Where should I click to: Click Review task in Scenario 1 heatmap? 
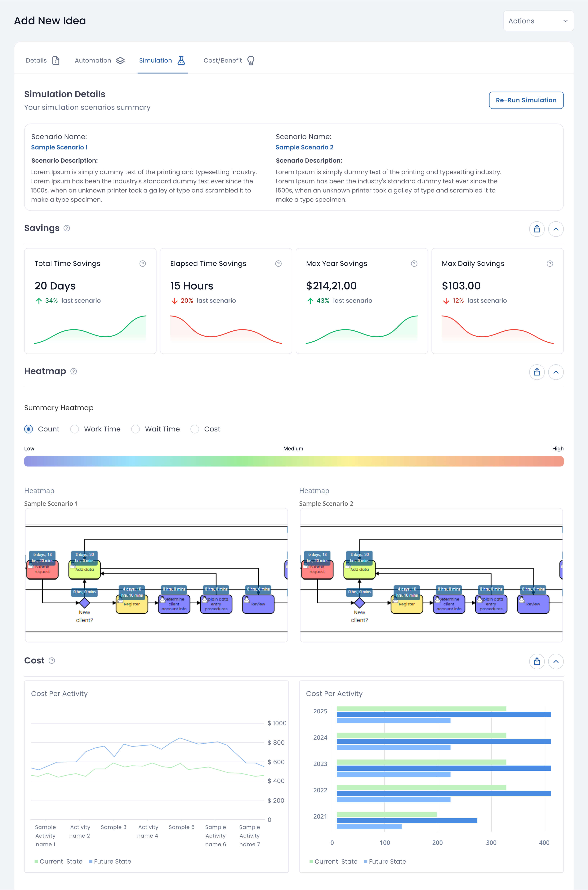tap(258, 604)
